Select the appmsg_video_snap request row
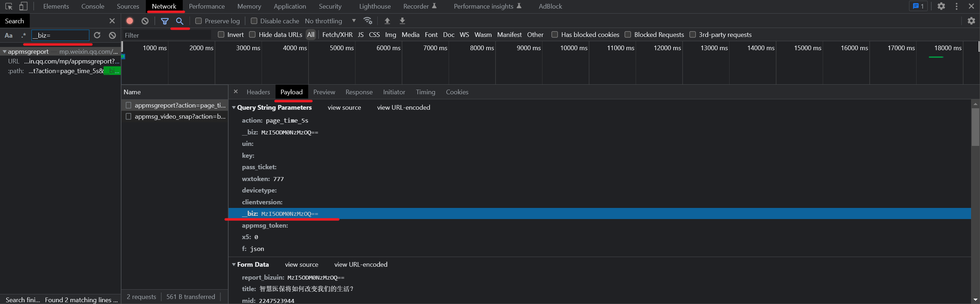The height and width of the screenshot is (304, 980). pyautogui.click(x=175, y=117)
